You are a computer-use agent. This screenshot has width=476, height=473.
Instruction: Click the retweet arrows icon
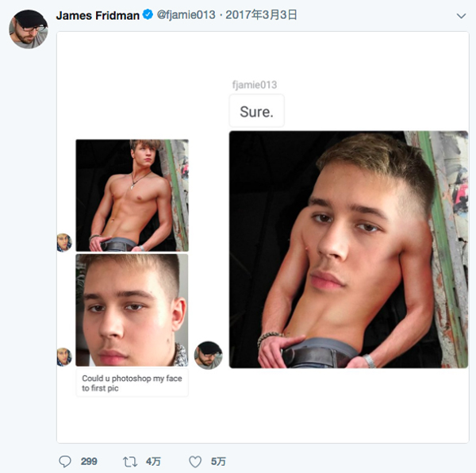(130, 461)
